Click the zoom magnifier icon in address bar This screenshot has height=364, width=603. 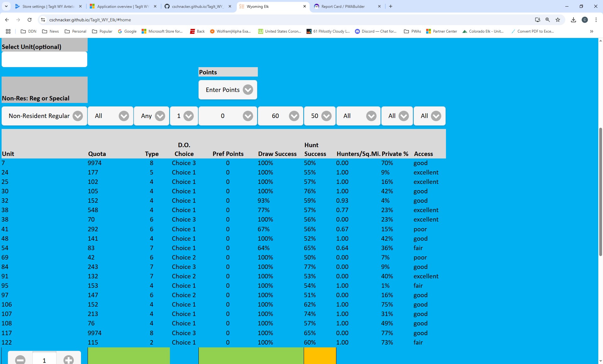click(x=548, y=20)
